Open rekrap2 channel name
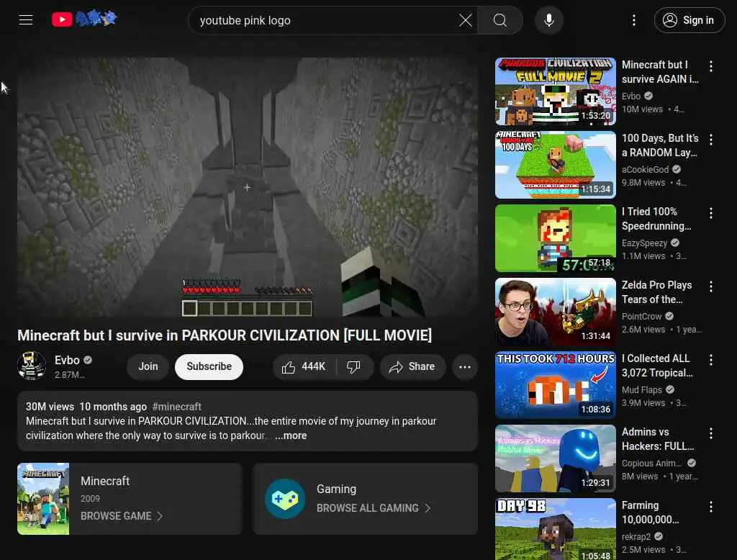 (636, 536)
